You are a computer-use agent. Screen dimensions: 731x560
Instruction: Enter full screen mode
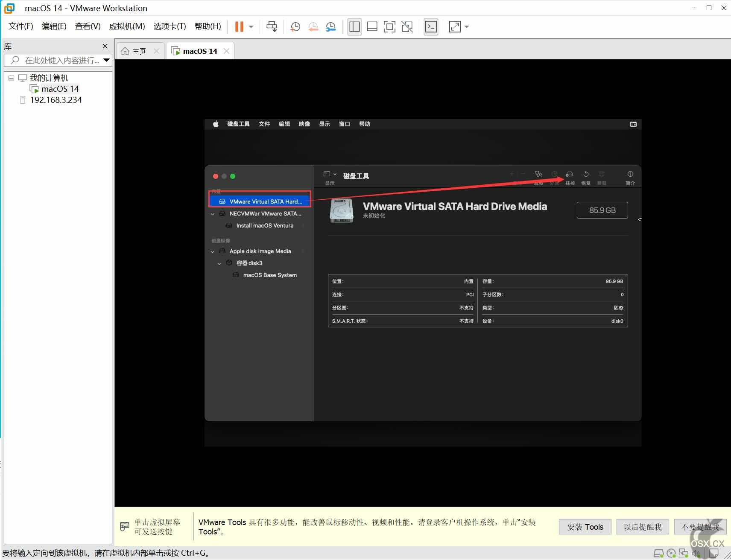[389, 27]
